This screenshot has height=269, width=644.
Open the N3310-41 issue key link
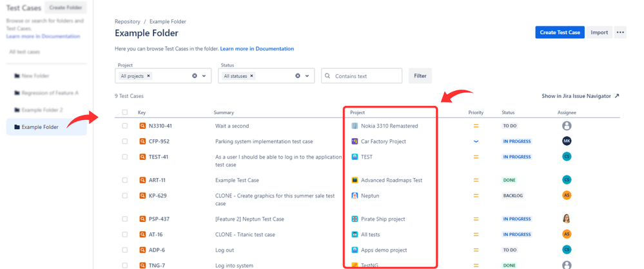(x=161, y=126)
